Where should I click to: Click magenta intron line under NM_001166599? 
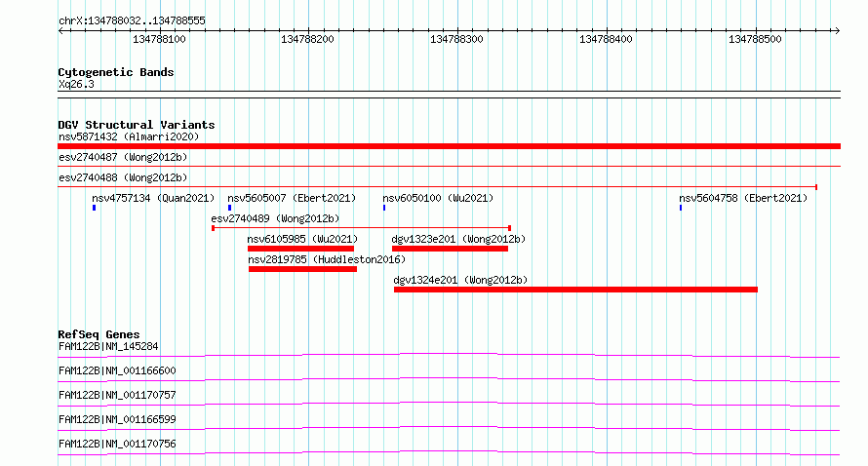[449, 428]
